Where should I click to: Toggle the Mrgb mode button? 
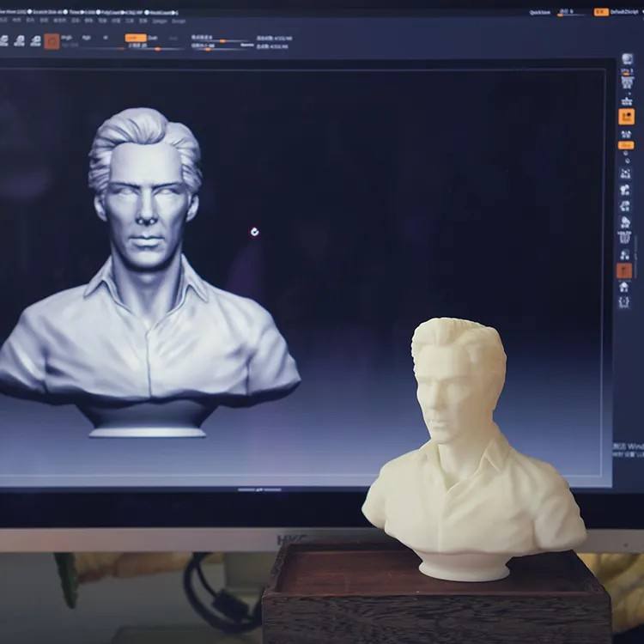(66, 38)
